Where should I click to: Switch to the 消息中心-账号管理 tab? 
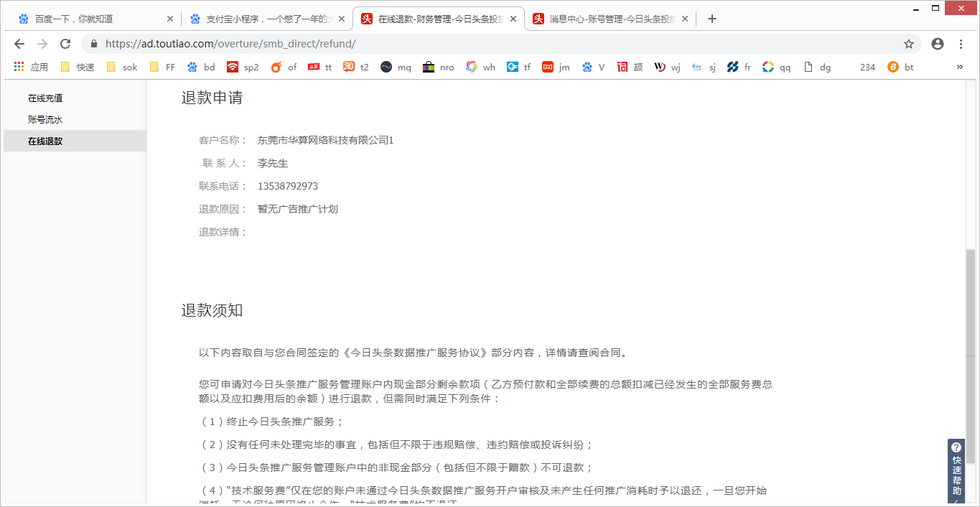click(x=611, y=19)
